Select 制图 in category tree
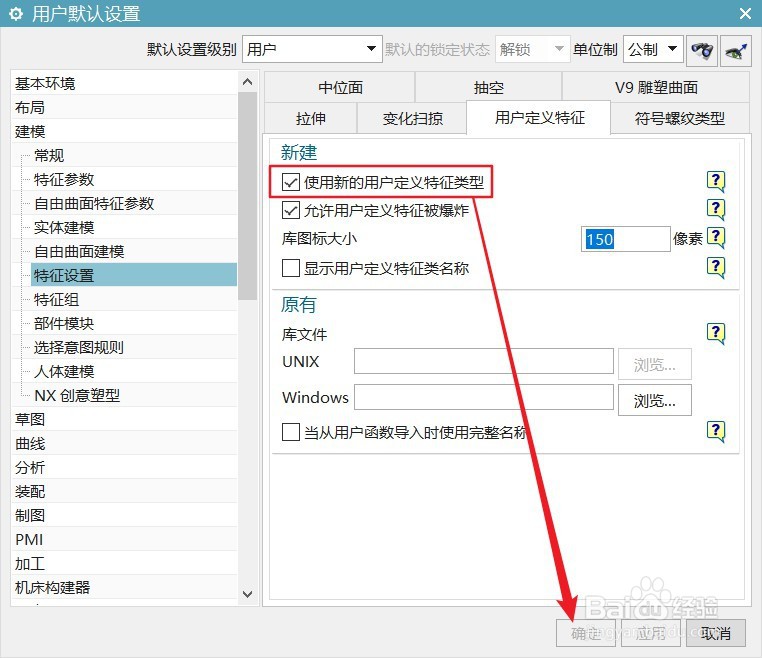Image resolution: width=762 pixels, height=658 pixels. pos(124,516)
